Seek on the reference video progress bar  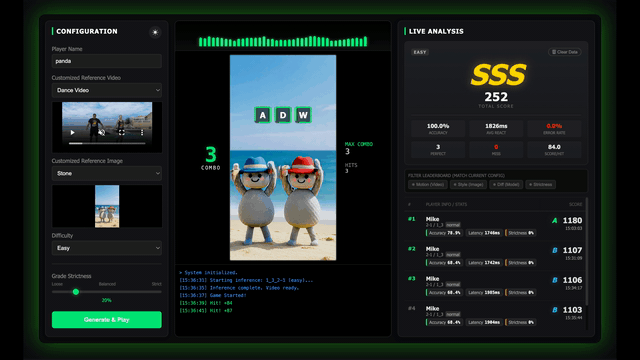coord(107,143)
